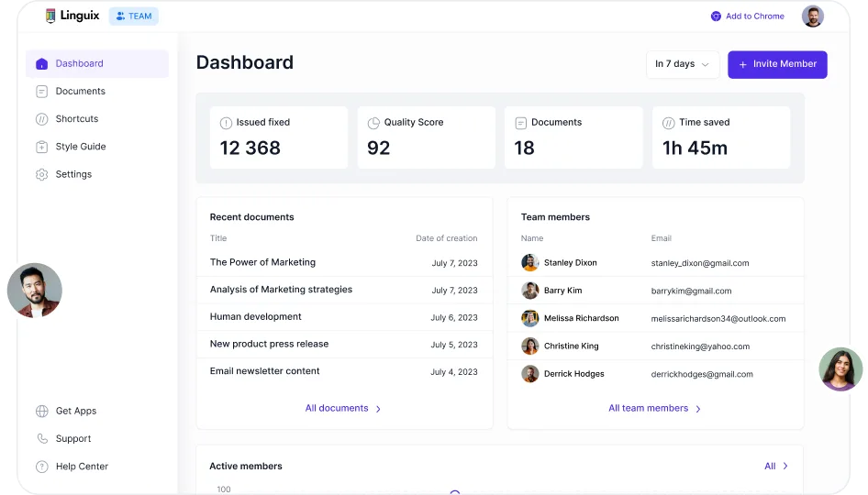Click the Title column header
The image size is (868, 495).
(x=218, y=238)
